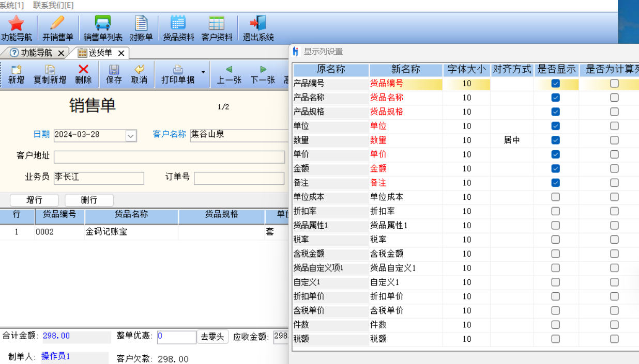Check 是否显示 box for 税率 row
Viewport: 639px width, 364px height.
[x=555, y=240]
